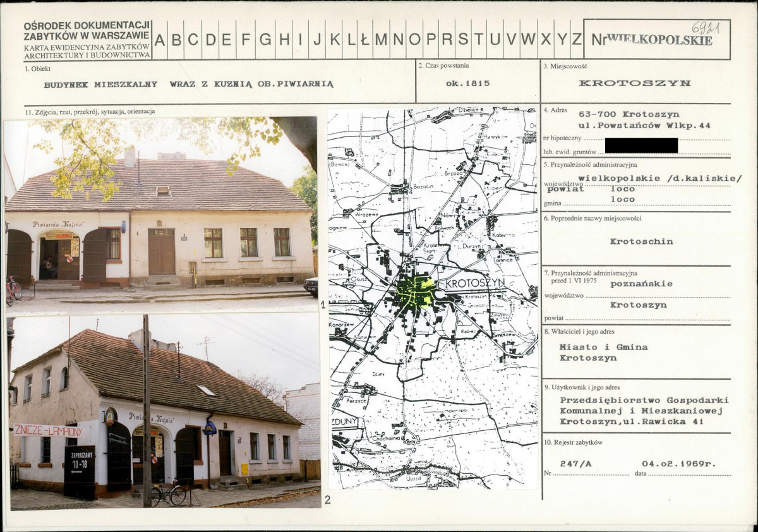Click the Krotoszyn situational map
The image size is (758, 532).
tap(433, 298)
